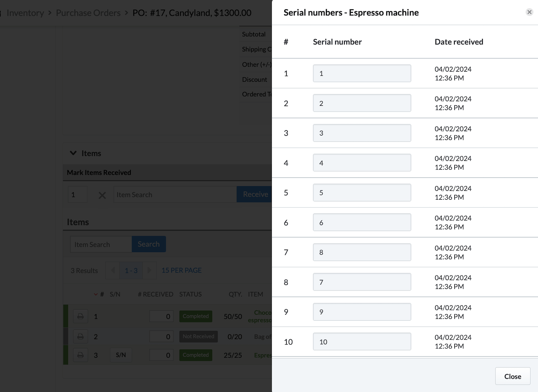Click the print icon for item row 2
Viewport: 538px width, 392px height.
[80, 336]
